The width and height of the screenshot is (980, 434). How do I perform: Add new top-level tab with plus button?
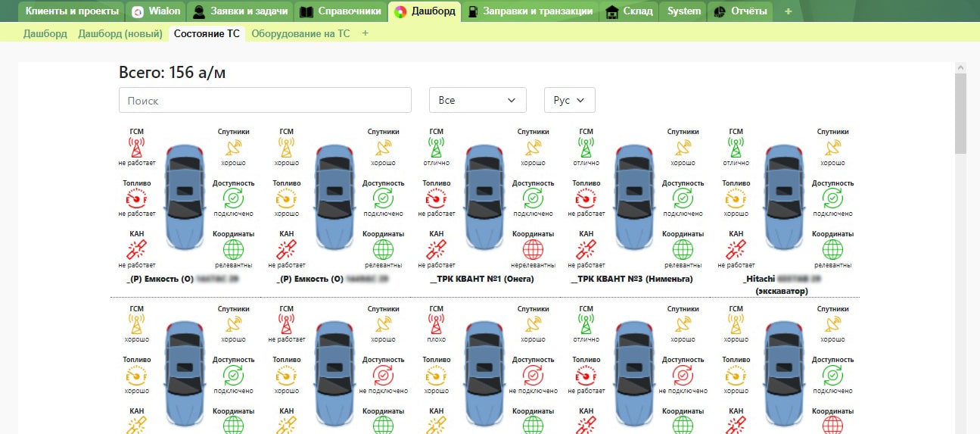(x=788, y=11)
